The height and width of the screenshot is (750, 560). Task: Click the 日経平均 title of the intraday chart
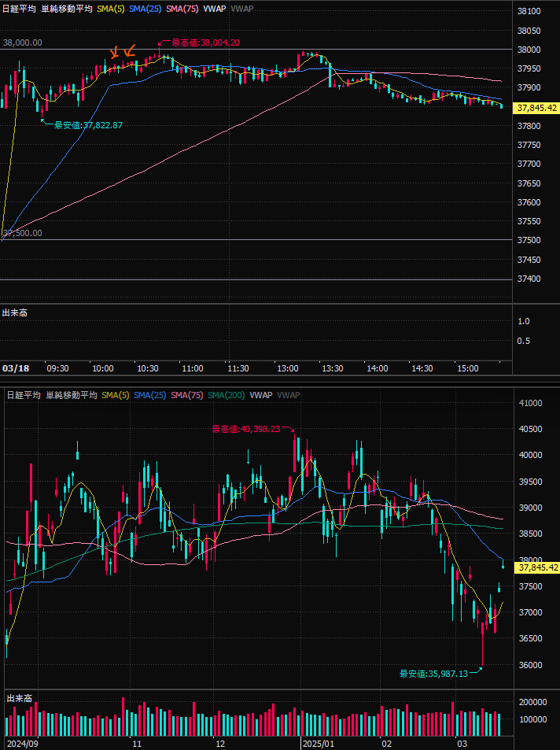(19, 9)
